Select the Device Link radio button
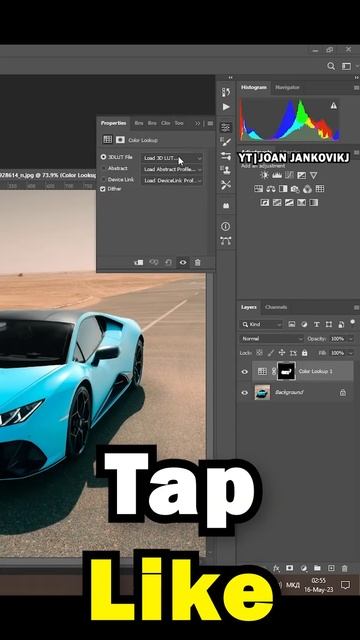This screenshot has width=360, height=640. point(103,180)
